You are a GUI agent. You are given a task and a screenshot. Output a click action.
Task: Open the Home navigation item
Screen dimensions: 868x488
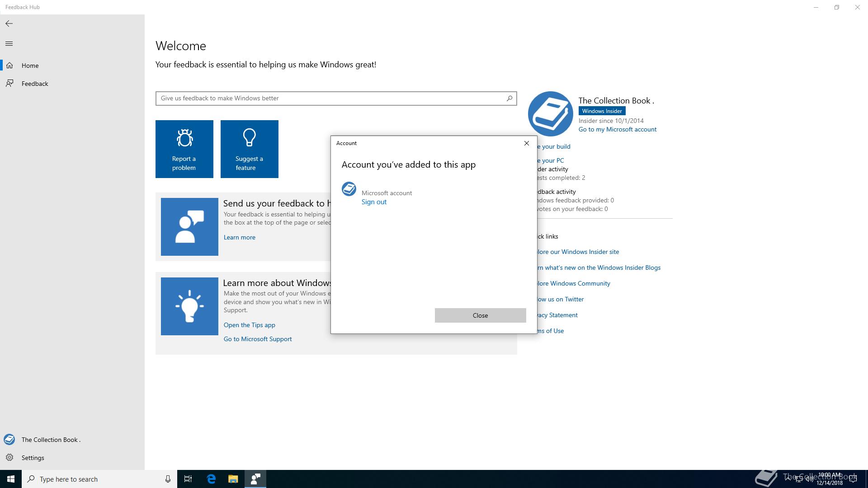point(30,66)
